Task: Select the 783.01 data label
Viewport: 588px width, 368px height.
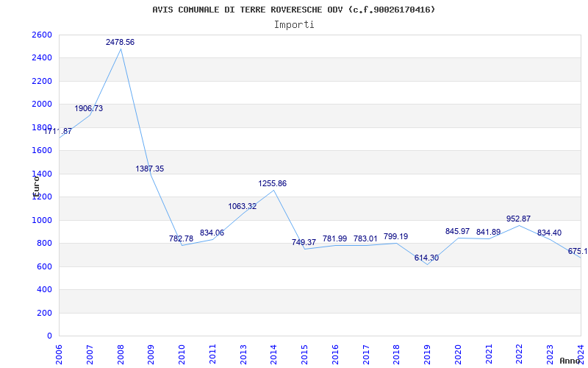Action: [365, 238]
